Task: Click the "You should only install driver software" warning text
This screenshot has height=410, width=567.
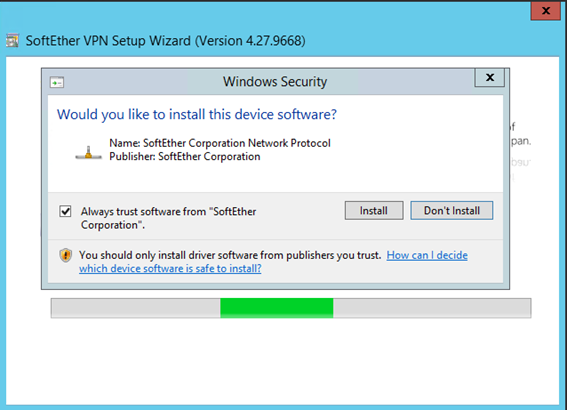Action: pyautogui.click(x=230, y=255)
